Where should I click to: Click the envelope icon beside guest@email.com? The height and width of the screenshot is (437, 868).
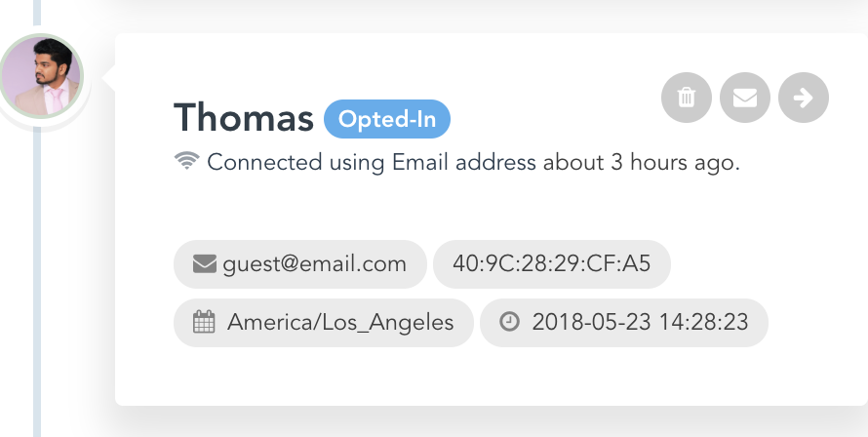(204, 264)
